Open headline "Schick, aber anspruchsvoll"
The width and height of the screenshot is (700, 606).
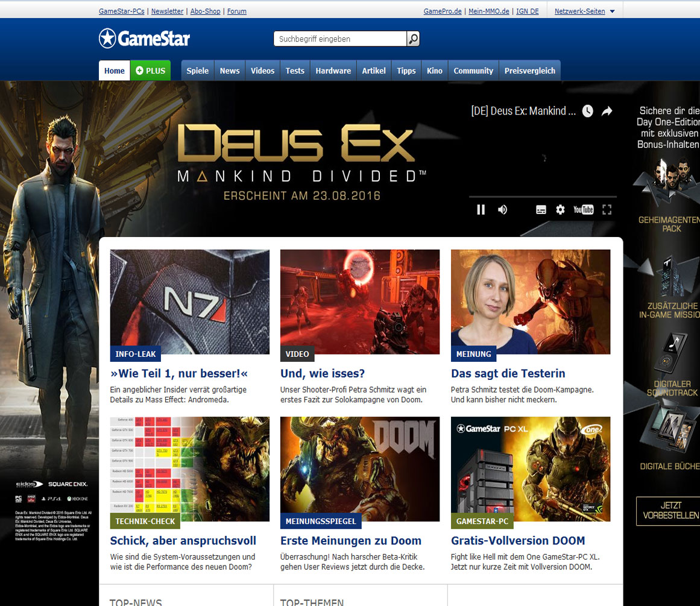pos(183,540)
